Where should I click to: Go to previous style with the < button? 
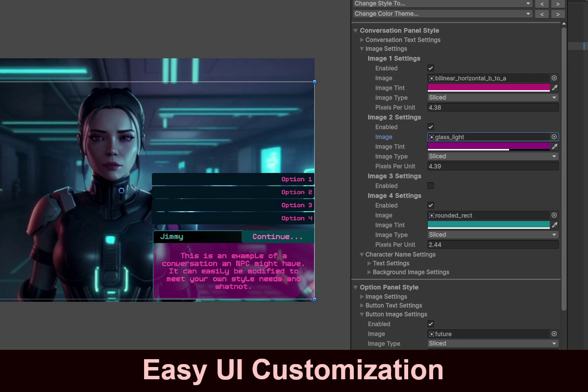click(x=541, y=3)
